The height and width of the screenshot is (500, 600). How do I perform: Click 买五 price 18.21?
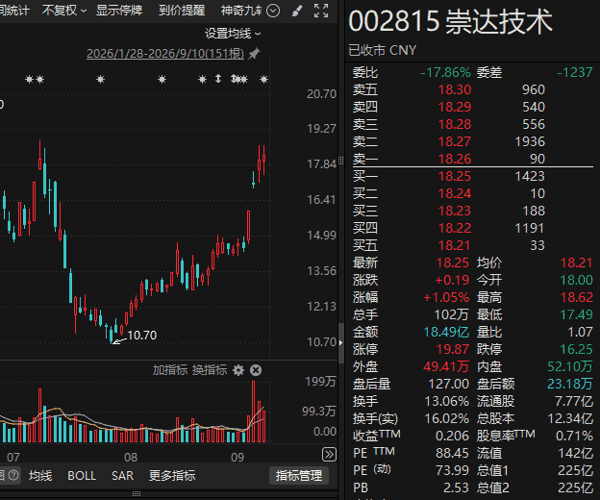click(455, 245)
